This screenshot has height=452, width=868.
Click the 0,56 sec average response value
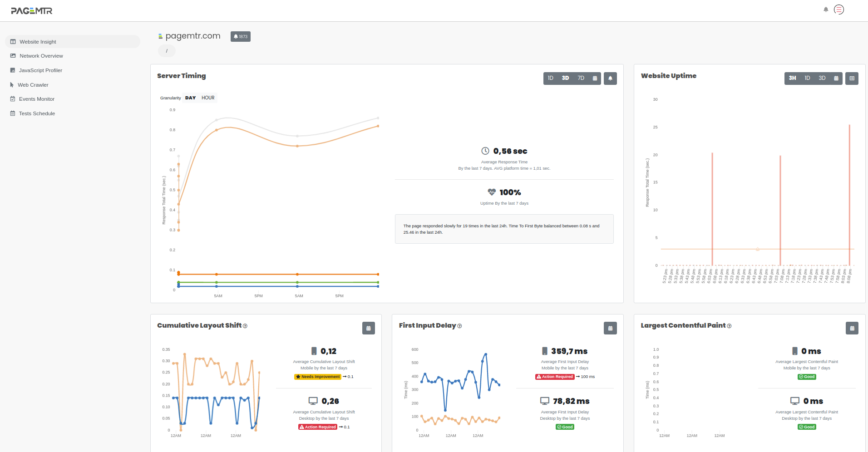tap(510, 151)
